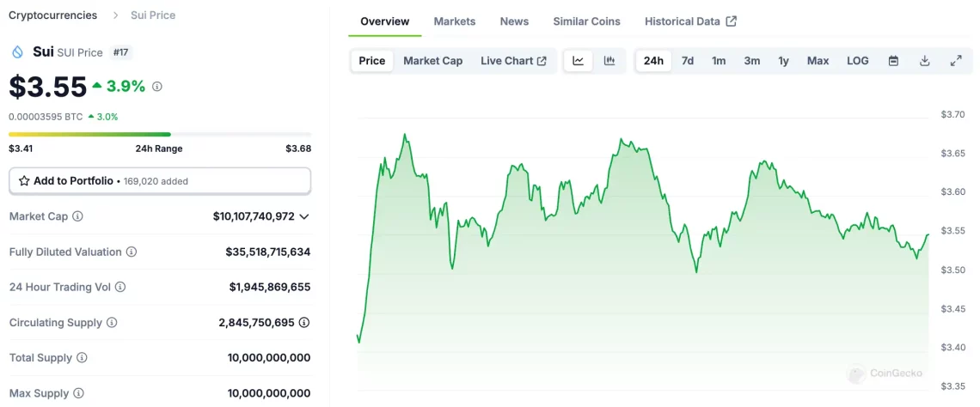Click the info icon beside the 3.9% change
Screen dimensions: 980x407
[156, 87]
